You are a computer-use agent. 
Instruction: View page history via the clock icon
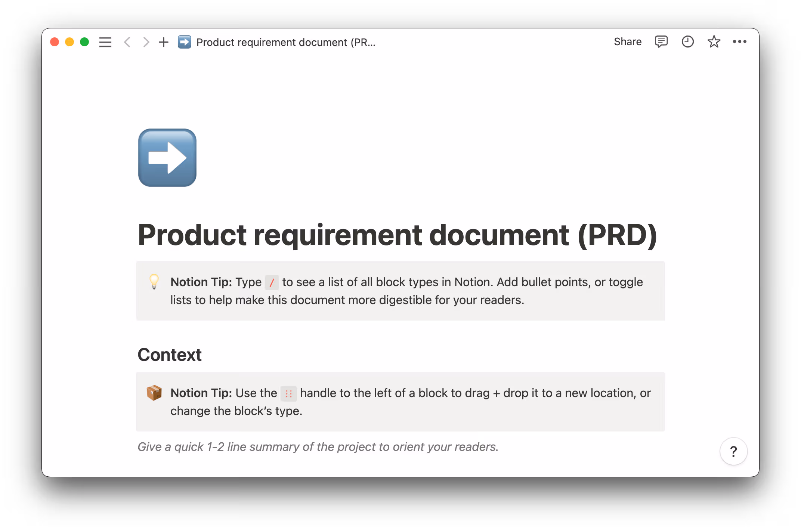[687, 41]
